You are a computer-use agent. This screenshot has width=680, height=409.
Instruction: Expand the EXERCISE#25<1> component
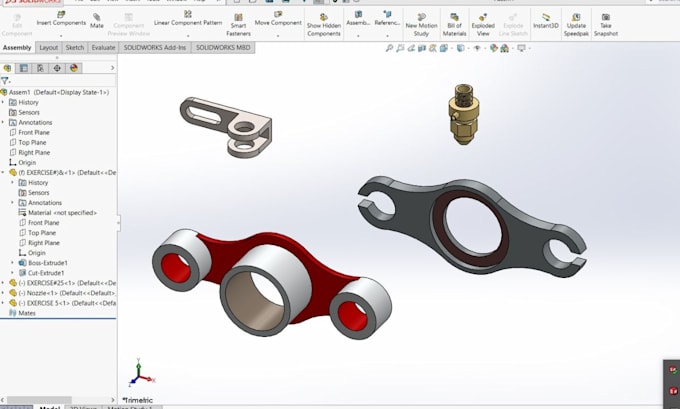[x=3, y=283]
